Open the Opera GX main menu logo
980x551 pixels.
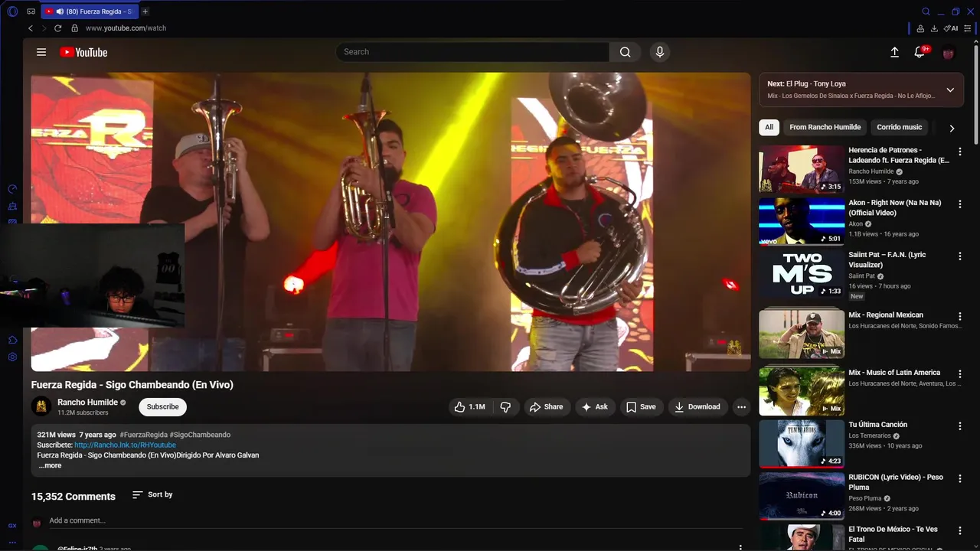coord(12,11)
